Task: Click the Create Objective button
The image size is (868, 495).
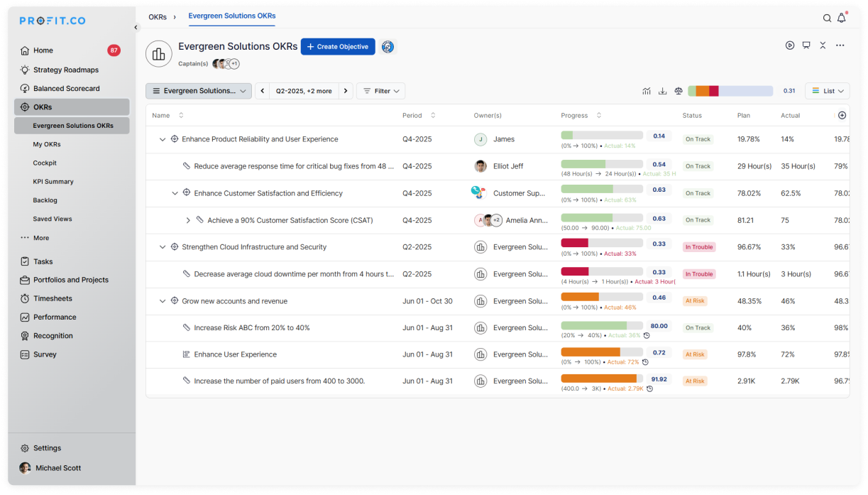Action: [338, 46]
